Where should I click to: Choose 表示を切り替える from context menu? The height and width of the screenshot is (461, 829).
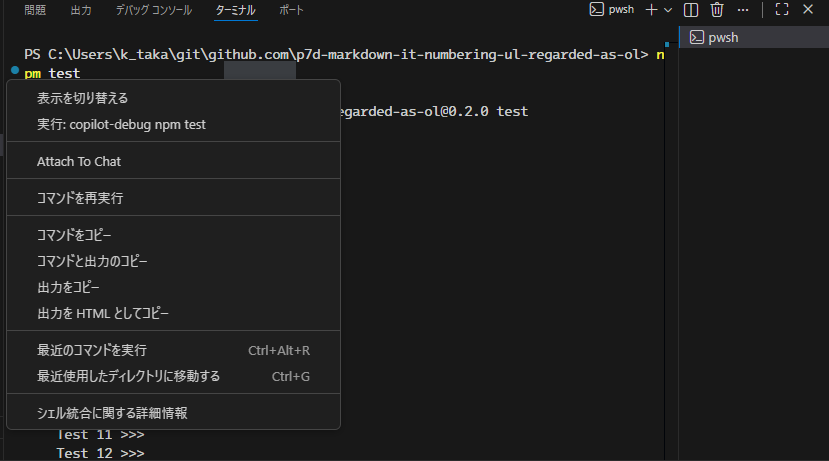[82, 98]
